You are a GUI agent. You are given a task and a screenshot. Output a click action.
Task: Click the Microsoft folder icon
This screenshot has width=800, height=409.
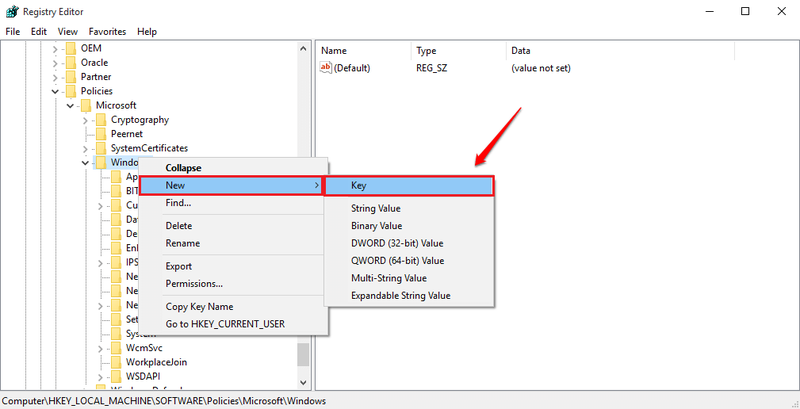point(86,106)
